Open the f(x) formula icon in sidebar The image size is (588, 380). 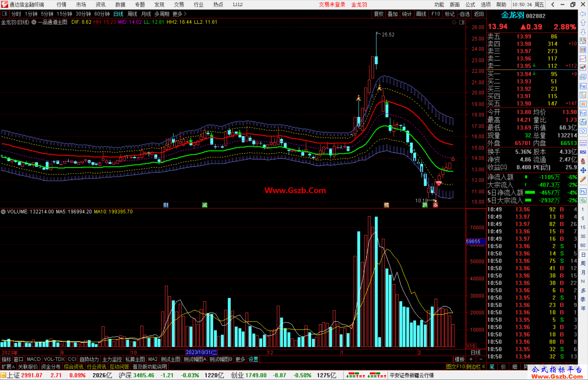[x=583, y=122]
